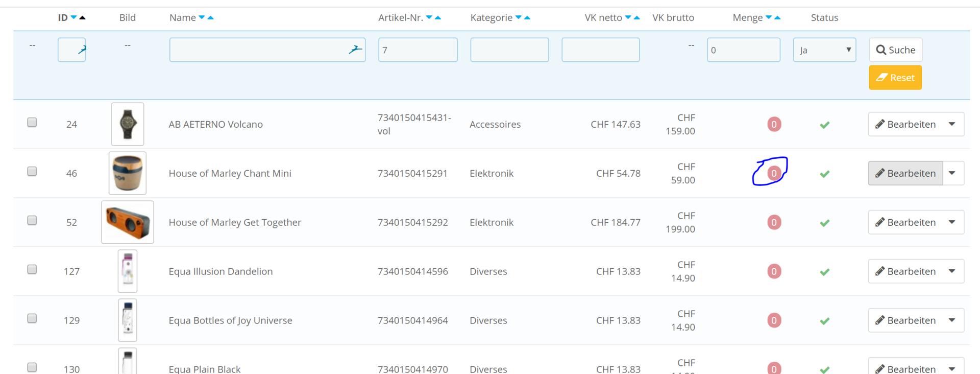This screenshot has width=980, height=374.
Task: Click the House of Marley Get Together speaker thumbnail
Action: (128, 222)
